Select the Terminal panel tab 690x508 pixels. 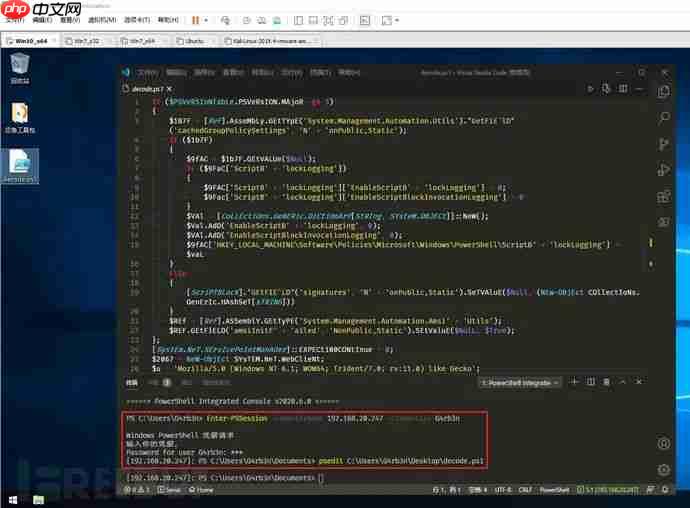[x=132, y=383]
